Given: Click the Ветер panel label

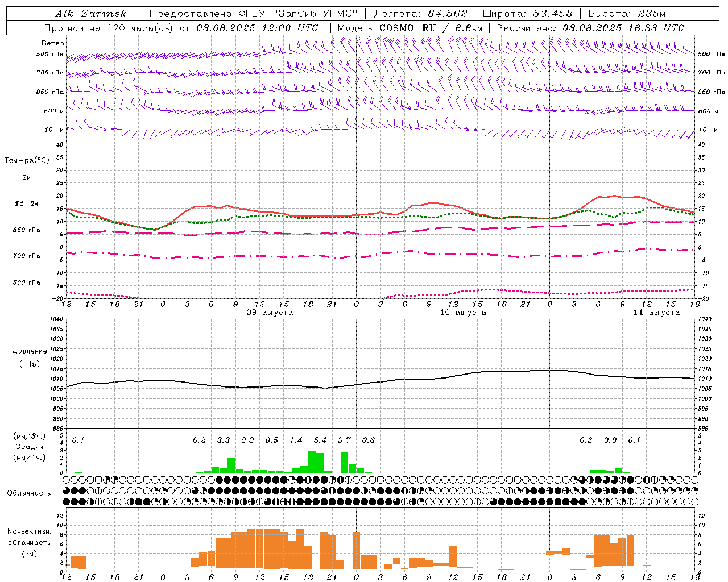Looking at the screenshot, I should pyautogui.click(x=53, y=43).
